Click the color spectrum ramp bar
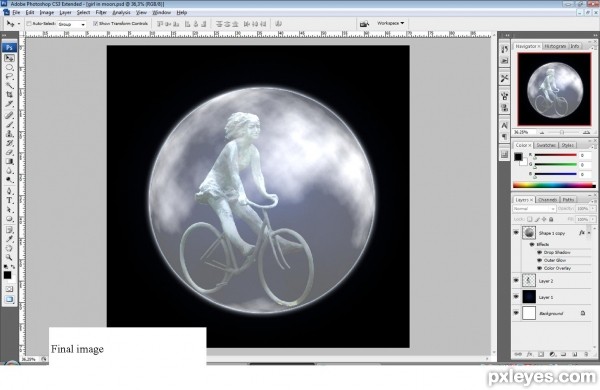600x390 pixels. (x=554, y=186)
